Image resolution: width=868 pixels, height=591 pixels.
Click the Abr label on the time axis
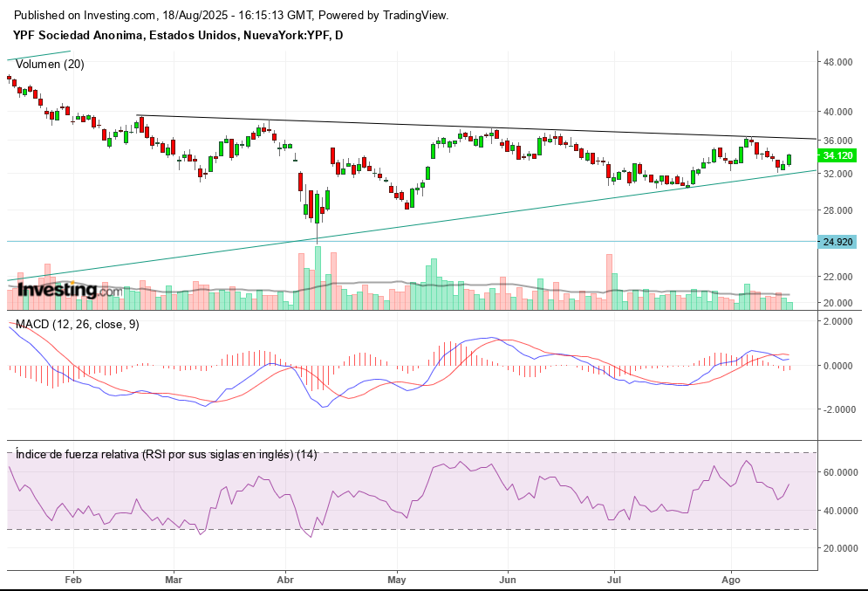click(284, 579)
